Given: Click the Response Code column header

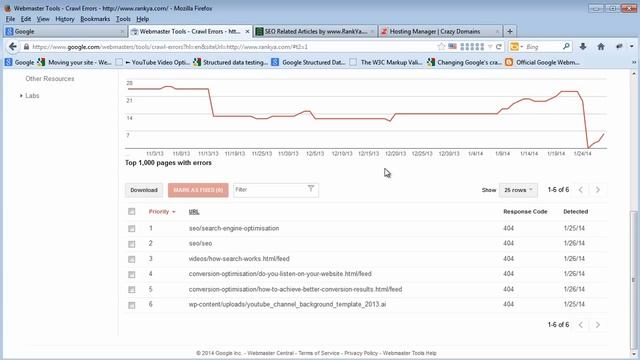Looking at the screenshot, I should pyautogui.click(x=525, y=212).
